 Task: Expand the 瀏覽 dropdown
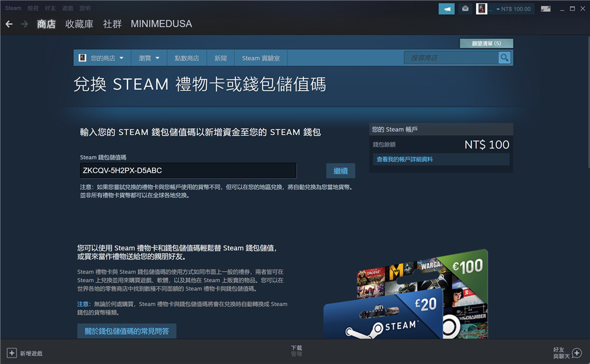[x=149, y=58]
